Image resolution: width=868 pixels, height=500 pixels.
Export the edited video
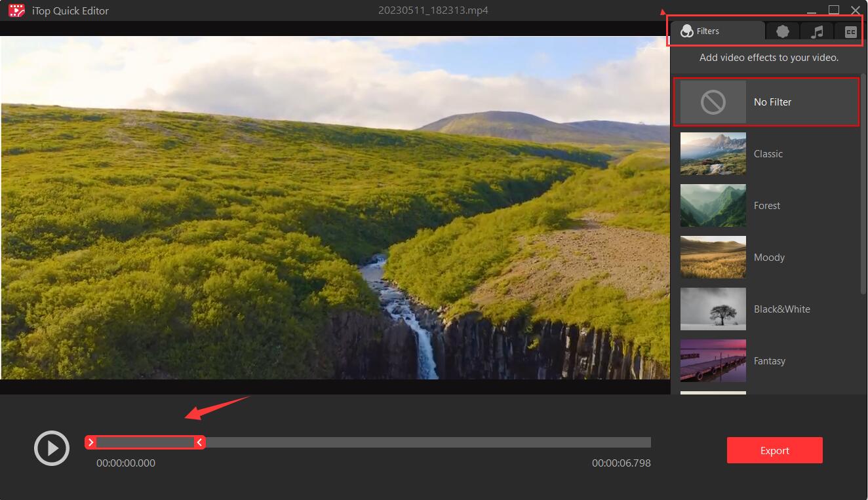coord(774,450)
